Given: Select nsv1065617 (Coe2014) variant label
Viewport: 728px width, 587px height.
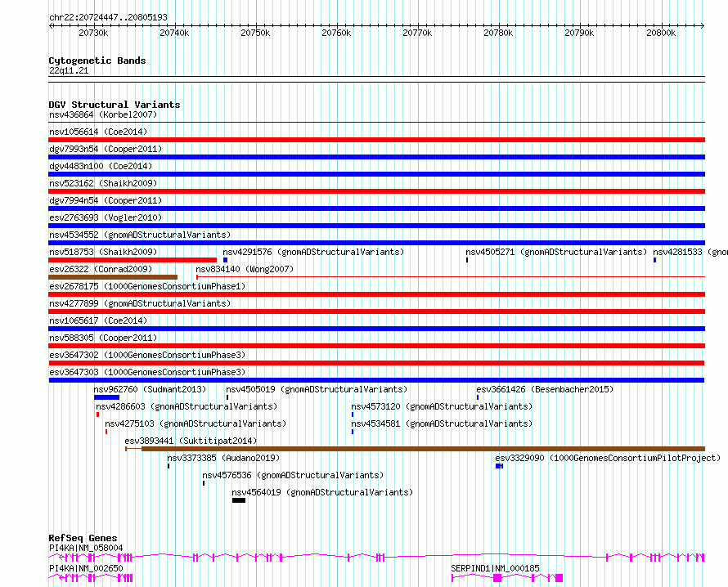Looking at the screenshot, I should point(98,320).
